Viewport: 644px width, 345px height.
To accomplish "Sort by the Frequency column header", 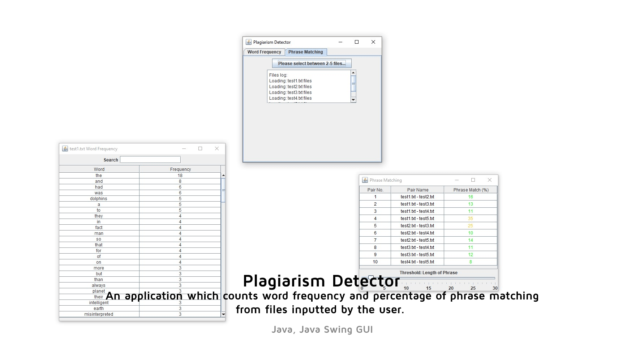I will point(180,169).
